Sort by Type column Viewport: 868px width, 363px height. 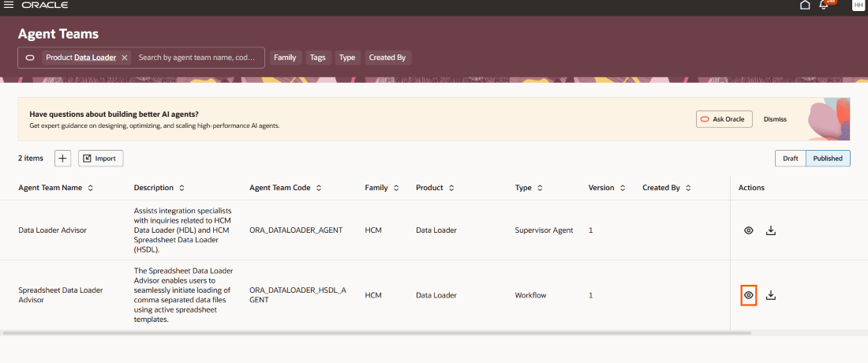tap(540, 188)
